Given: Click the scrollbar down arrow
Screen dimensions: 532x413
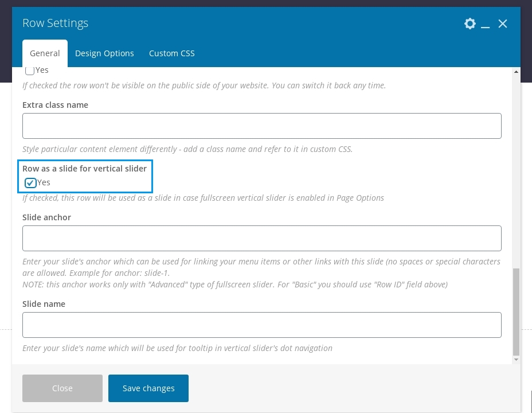Looking at the screenshot, I should coord(516,359).
